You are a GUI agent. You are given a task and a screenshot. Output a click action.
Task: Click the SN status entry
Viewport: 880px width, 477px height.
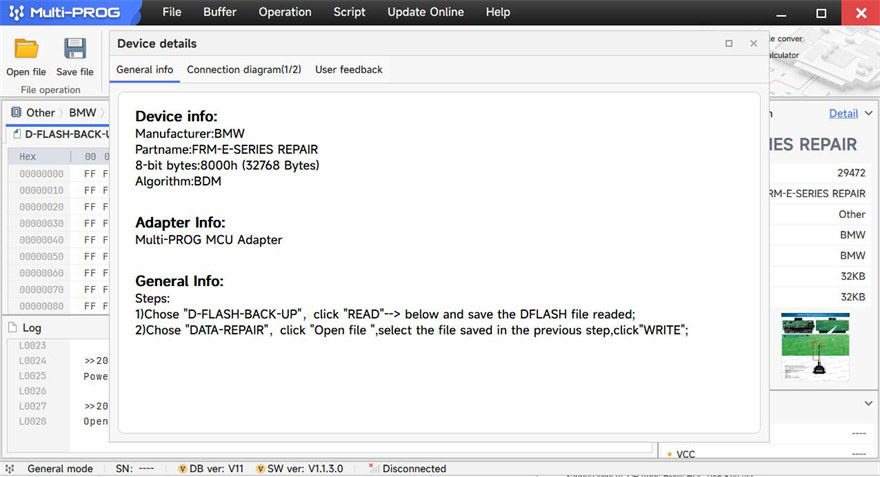[x=135, y=469]
